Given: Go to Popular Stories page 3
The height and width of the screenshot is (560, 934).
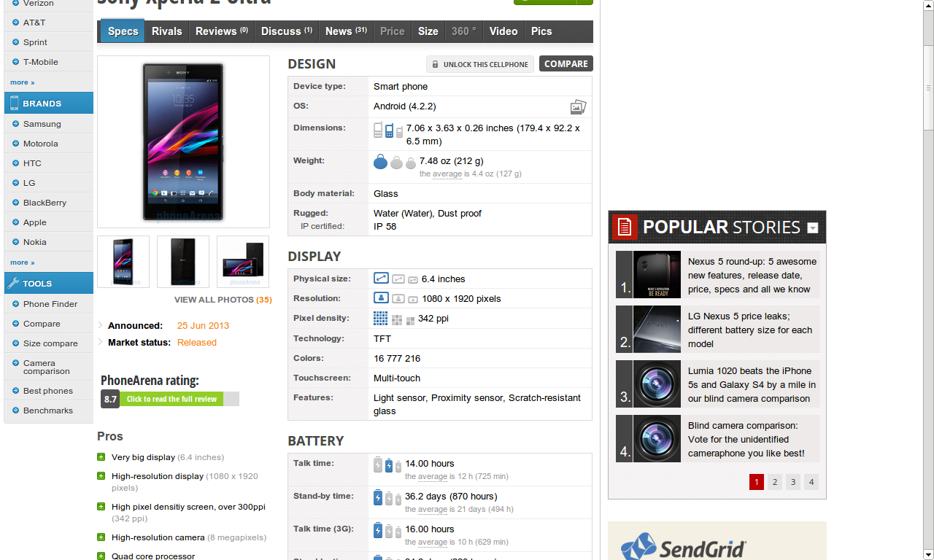Looking at the screenshot, I should pyautogui.click(x=793, y=482).
